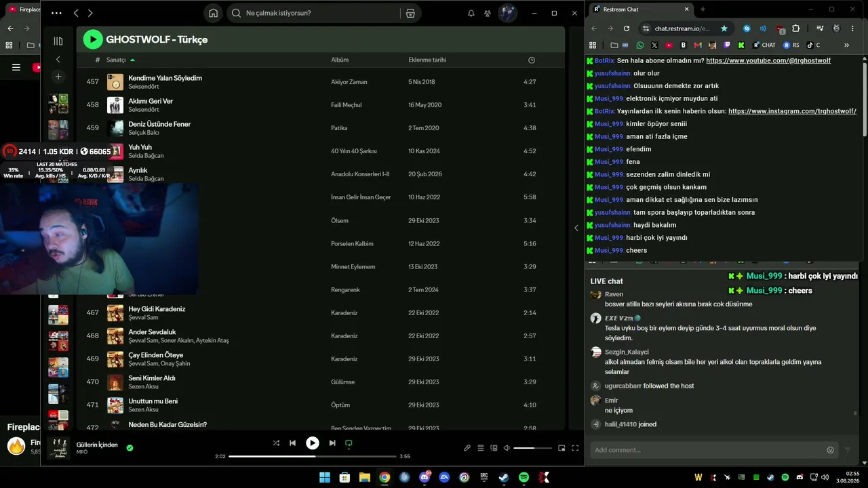Bookmark page with the star icon
Viewport: 868px width, 488px height.
pos(724,28)
